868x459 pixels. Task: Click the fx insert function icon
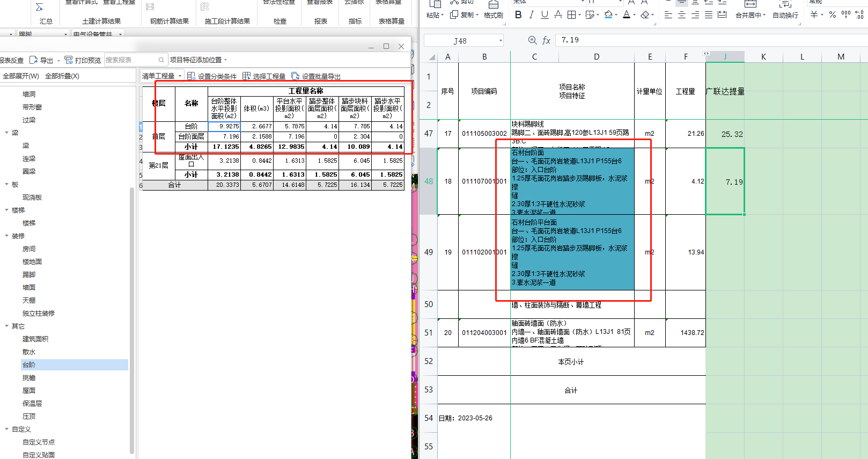tap(546, 40)
